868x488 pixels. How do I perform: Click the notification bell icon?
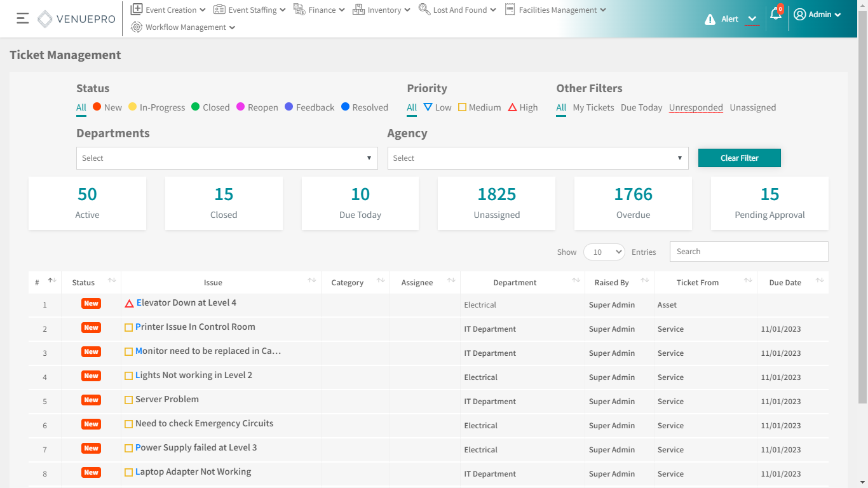click(775, 14)
